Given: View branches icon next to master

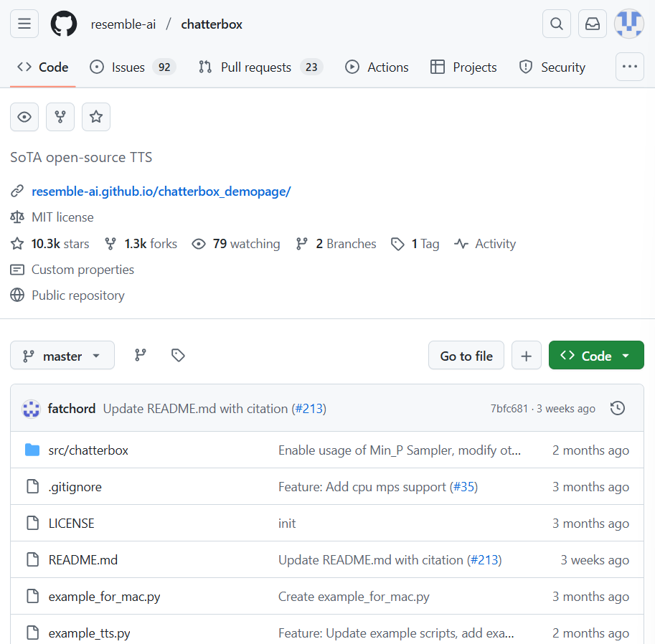Looking at the screenshot, I should coord(141,355).
